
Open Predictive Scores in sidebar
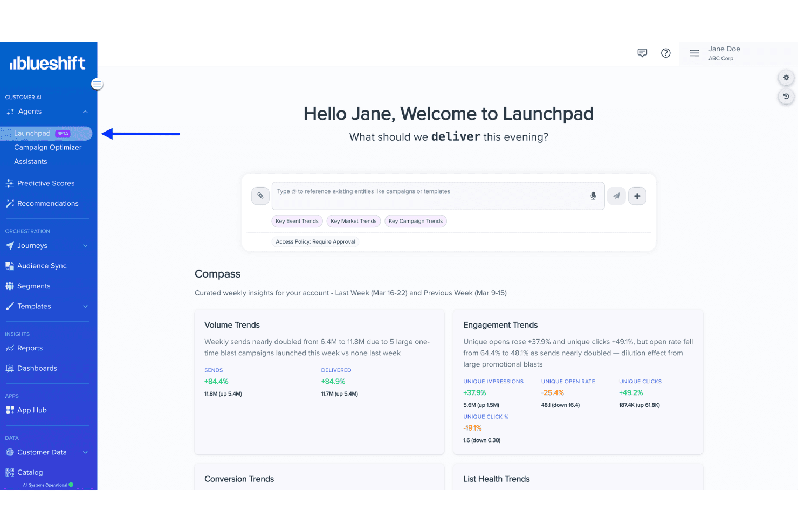[x=46, y=183]
